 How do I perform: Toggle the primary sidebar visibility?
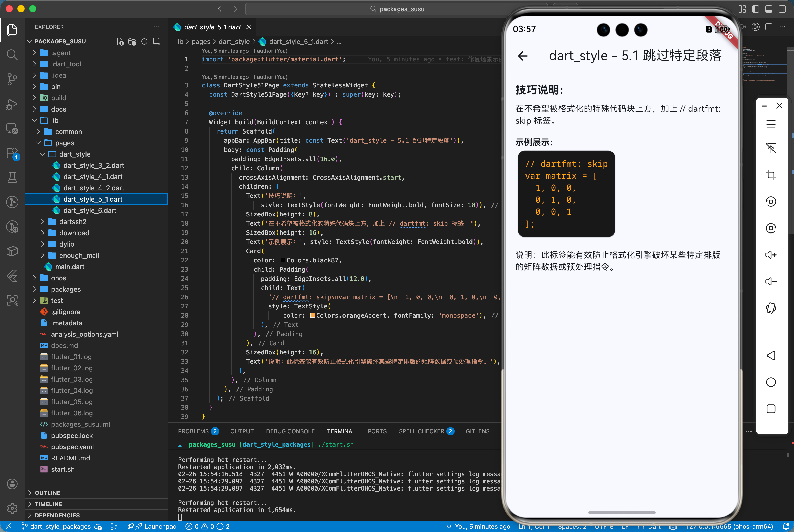point(756,9)
